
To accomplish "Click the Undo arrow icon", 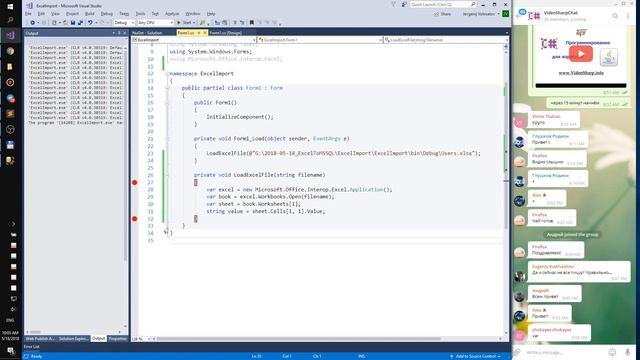I will click(x=90, y=23).
